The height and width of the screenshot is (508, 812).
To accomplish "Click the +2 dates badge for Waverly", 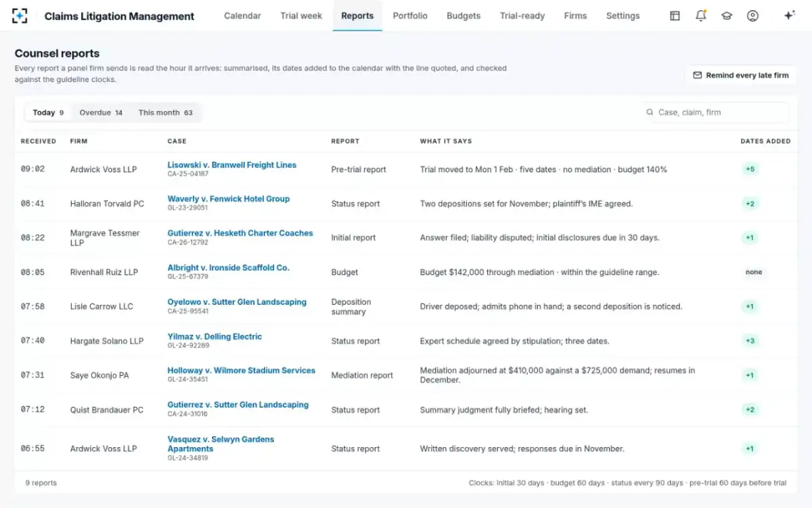I will pos(750,204).
